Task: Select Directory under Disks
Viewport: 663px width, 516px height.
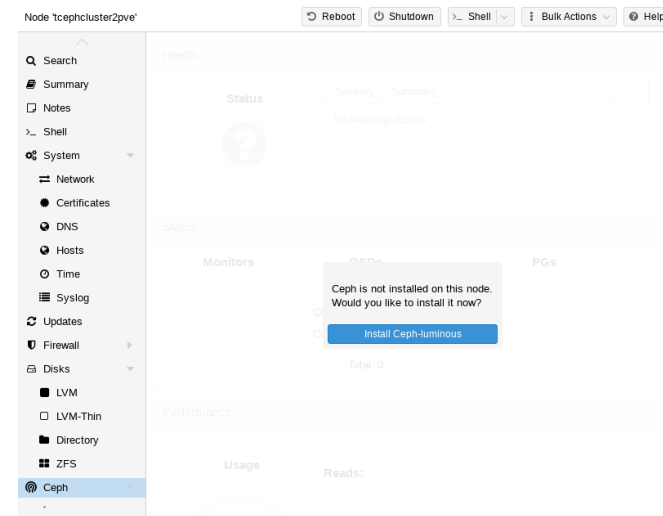Action: (82, 440)
